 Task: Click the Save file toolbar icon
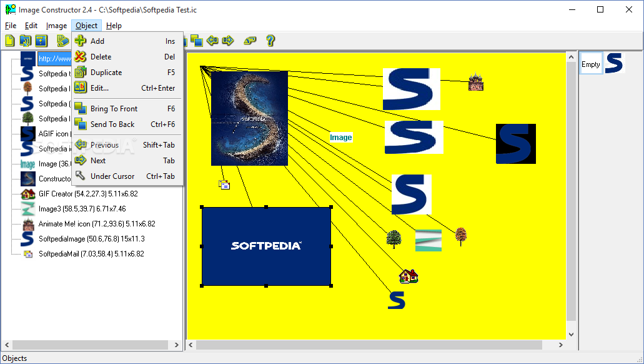point(41,41)
